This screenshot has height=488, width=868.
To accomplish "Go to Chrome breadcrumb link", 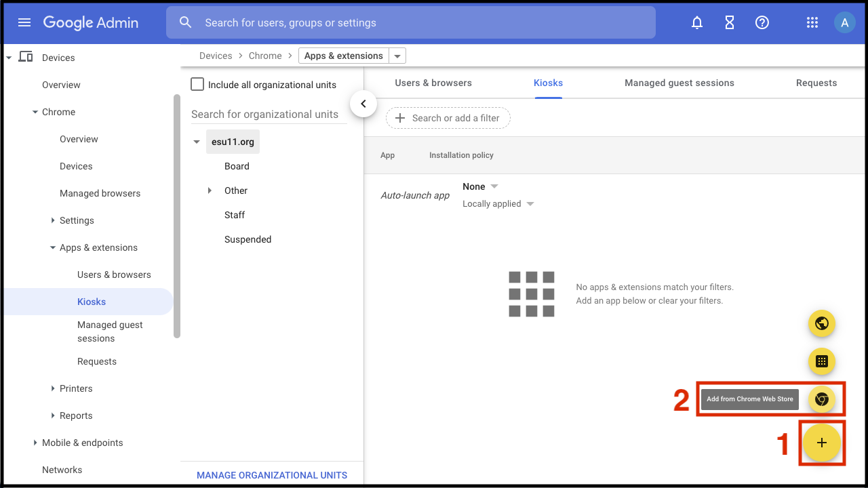I will [265, 56].
